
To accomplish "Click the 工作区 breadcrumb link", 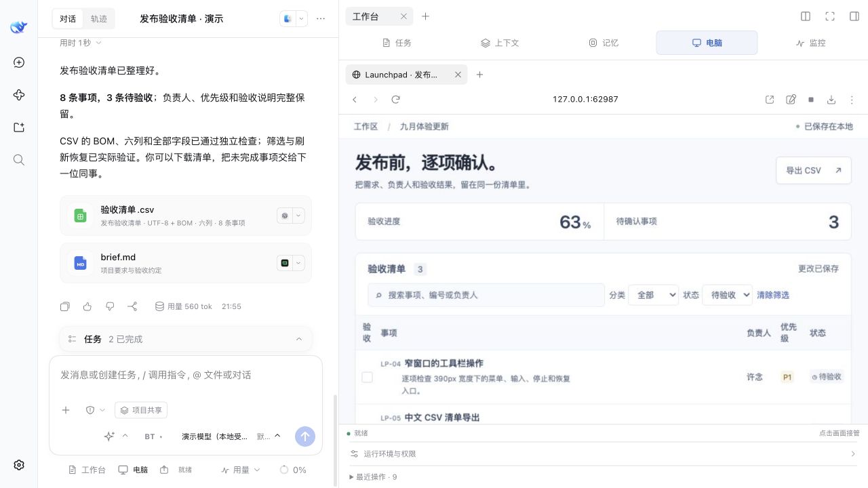I will [x=366, y=127].
